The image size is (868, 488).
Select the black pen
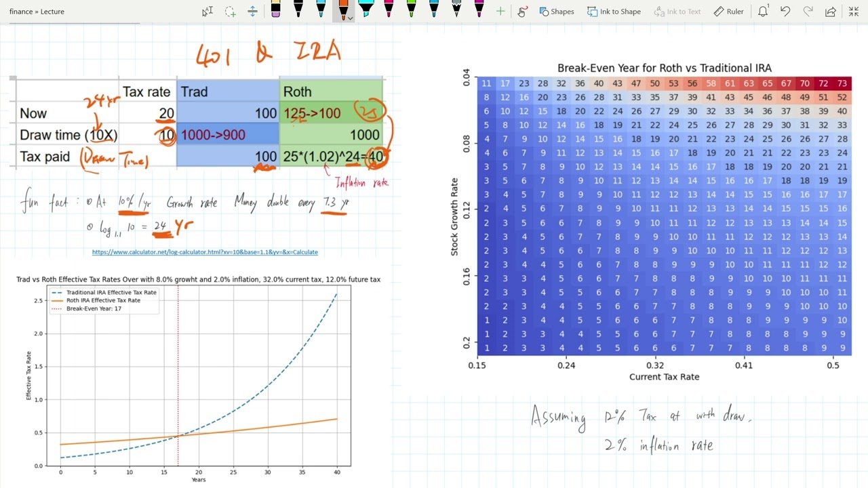click(298, 9)
